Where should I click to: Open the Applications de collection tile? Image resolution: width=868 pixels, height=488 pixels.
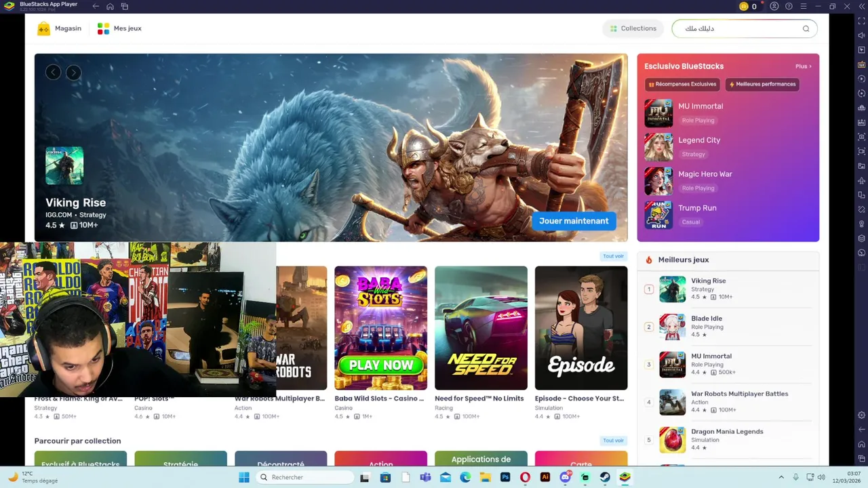click(x=481, y=459)
